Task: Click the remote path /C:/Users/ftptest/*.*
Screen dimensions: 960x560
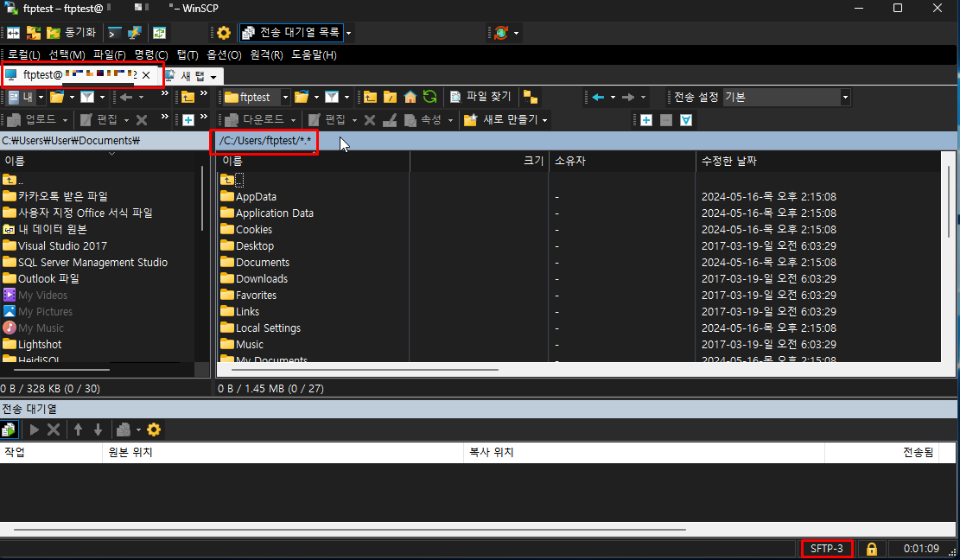Action: click(x=264, y=141)
